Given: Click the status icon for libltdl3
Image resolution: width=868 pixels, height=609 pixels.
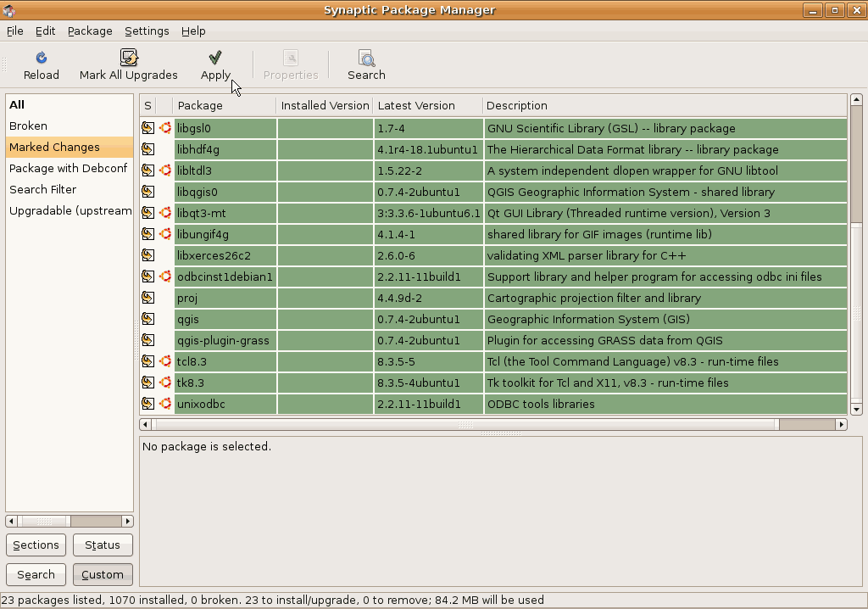Looking at the screenshot, I should [147, 170].
